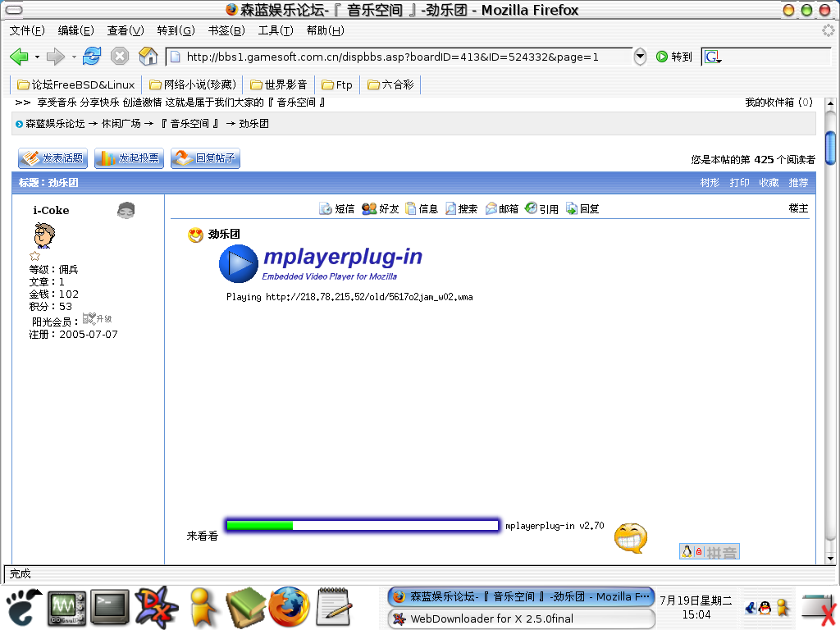This screenshot has width=840, height=630.
Task: Open the 编辑(E) menu
Action: (x=75, y=30)
